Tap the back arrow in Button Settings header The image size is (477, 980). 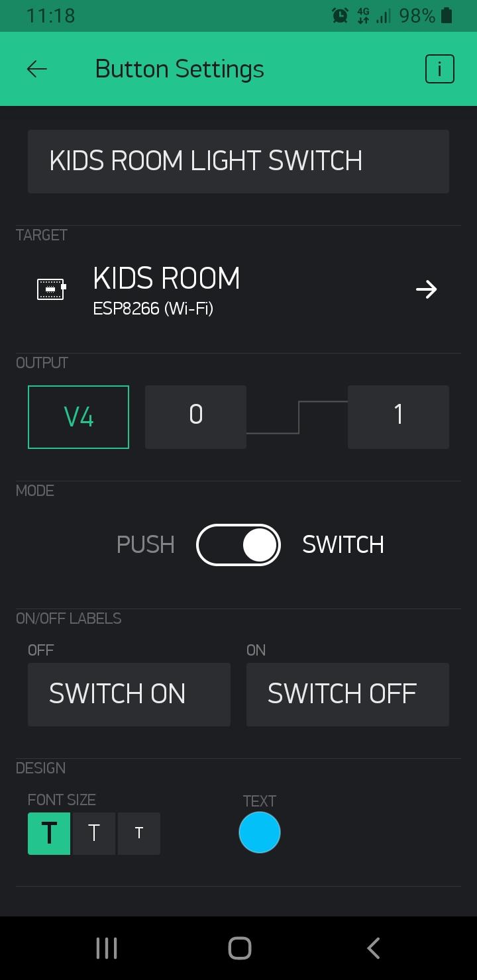[37, 69]
